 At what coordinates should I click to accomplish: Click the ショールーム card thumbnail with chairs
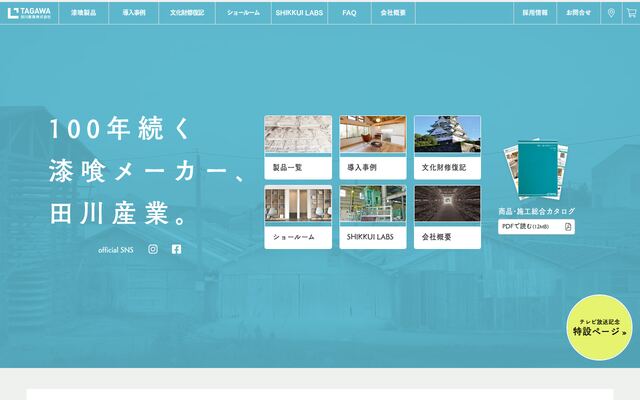pyautogui.click(x=298, y=204)
